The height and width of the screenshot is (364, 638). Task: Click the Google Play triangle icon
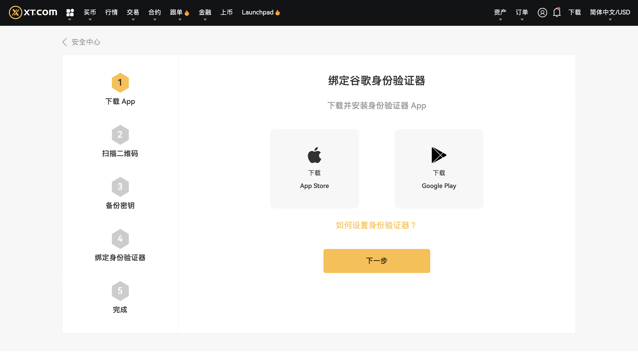(439, 155)
